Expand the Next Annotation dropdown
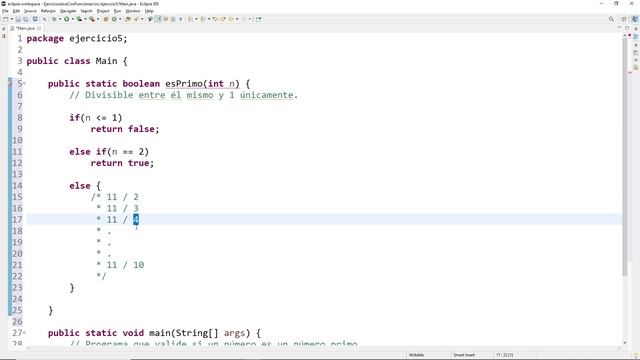The height and width of the screenshot is (360, 640). click(x=196, y=19)
